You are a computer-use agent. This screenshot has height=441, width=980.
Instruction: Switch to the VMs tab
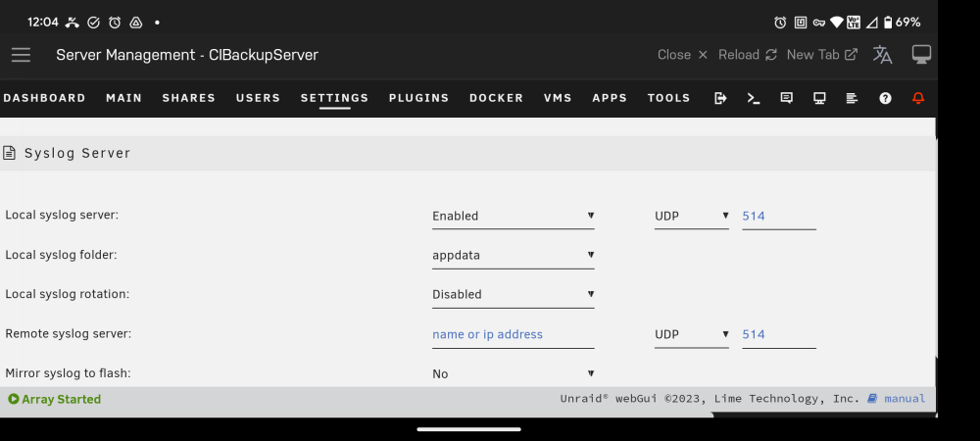coord(558,98)
